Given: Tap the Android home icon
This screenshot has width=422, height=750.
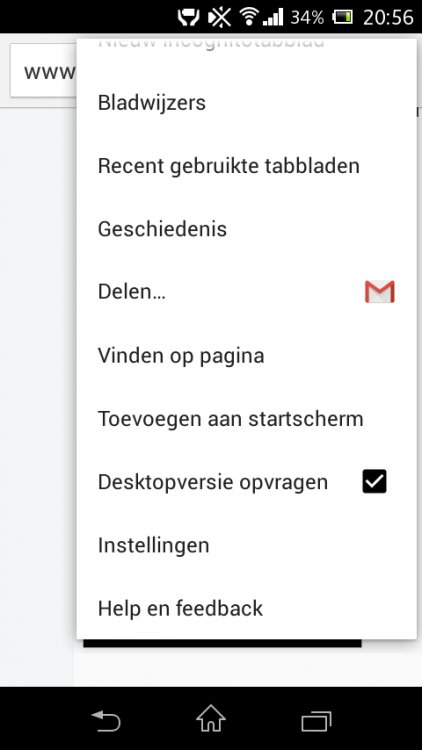Looking at the screenshot, I should [x=211, y=719].
